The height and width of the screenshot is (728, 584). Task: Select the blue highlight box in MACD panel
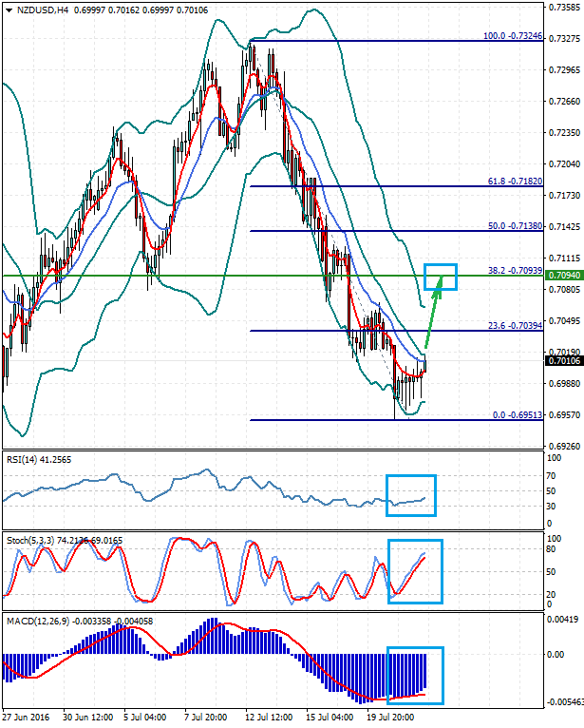tap(414, 676)
